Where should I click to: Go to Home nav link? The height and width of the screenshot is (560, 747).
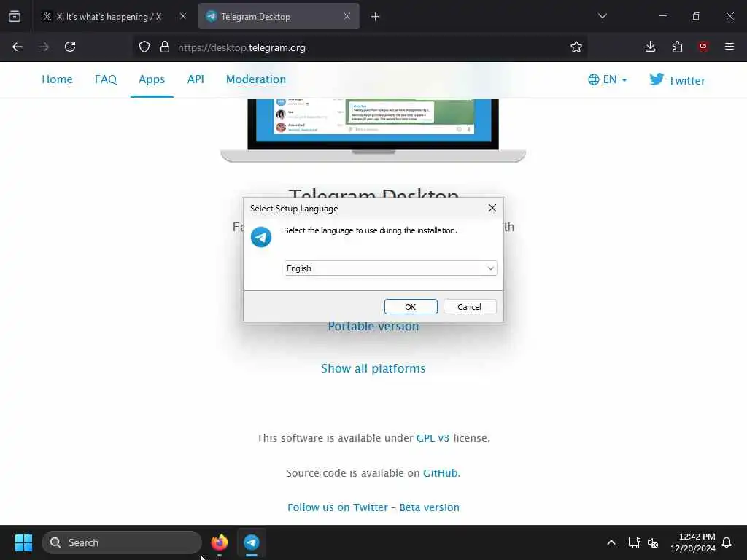(x=57, y=79)
